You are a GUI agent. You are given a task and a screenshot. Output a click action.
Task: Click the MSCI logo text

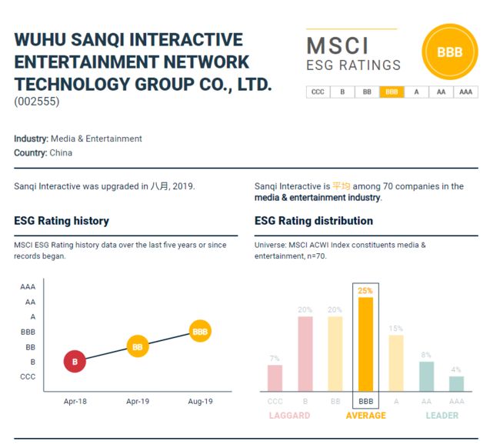338,45
